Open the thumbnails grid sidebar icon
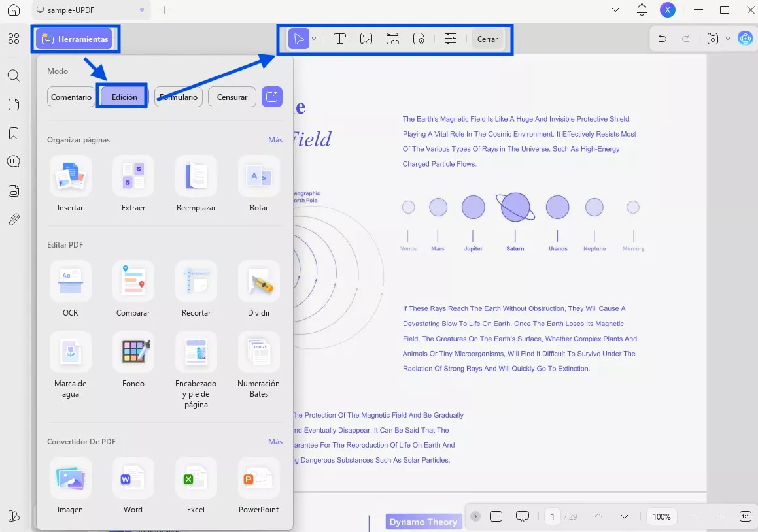 tap(14, 39)
